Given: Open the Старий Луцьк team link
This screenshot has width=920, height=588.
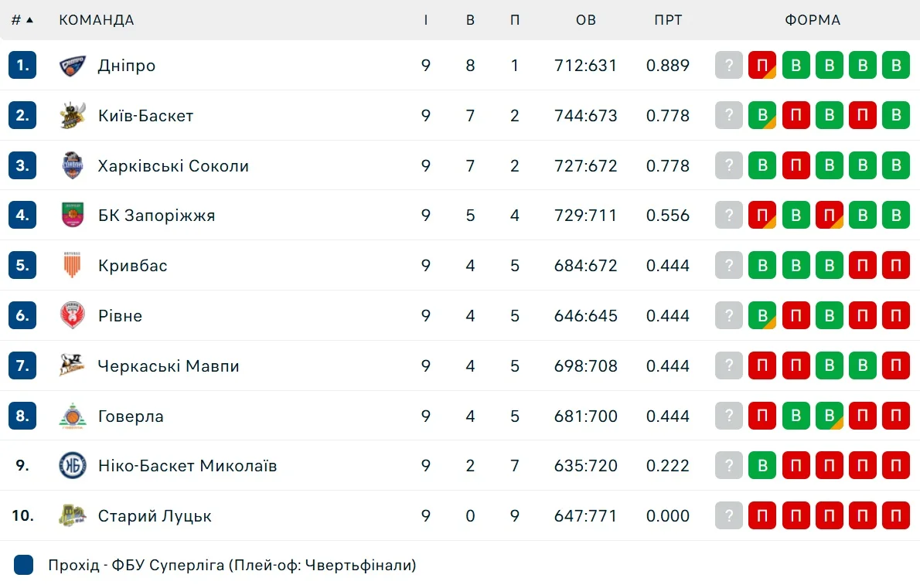Looking at the screenshot, I should click(155, 515).
